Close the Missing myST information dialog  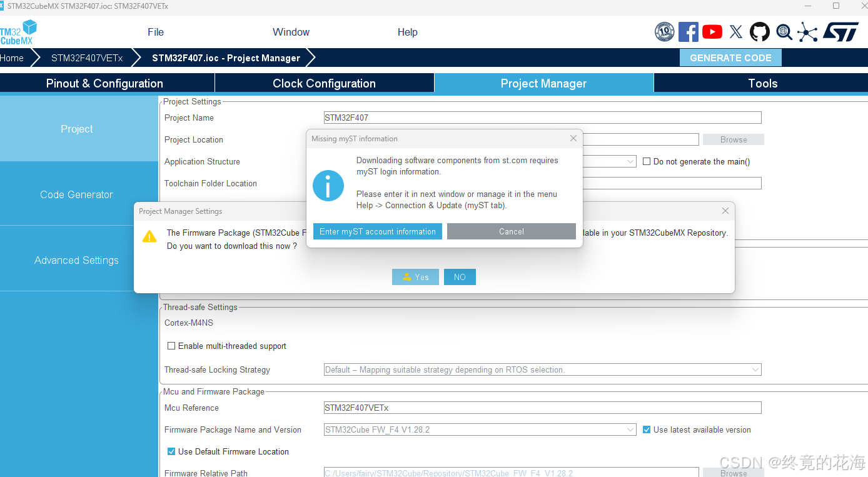(x=573, y=138)
